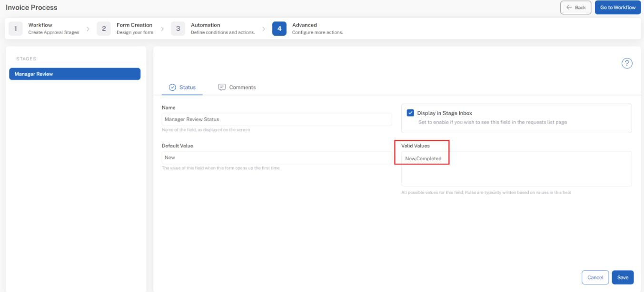Click inside the Default Value field
The height and width of the screenshot is (292, 644).
click(276, 157)
